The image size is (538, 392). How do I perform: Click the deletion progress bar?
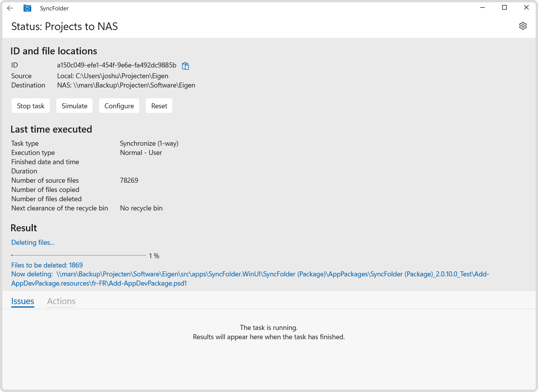pos(79,255)
